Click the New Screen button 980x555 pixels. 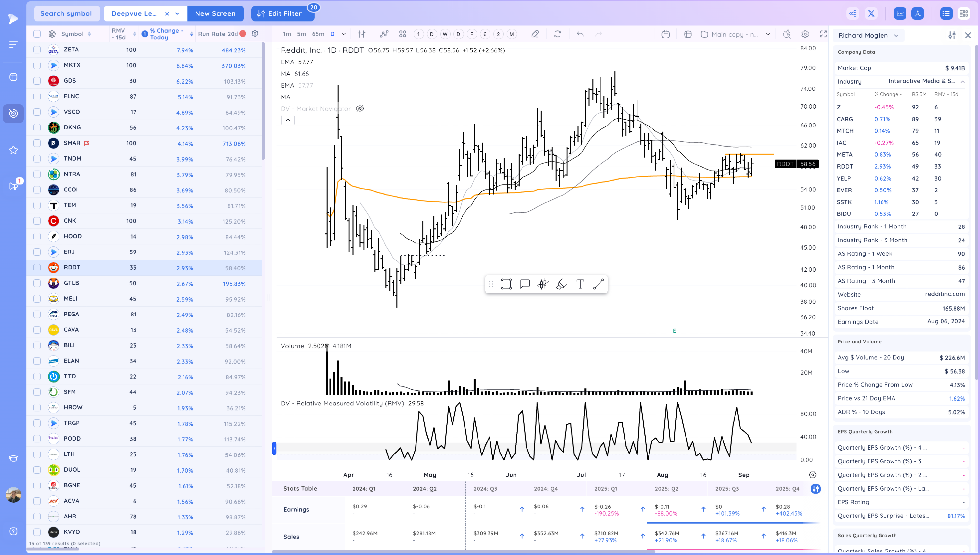click(215, 14)
